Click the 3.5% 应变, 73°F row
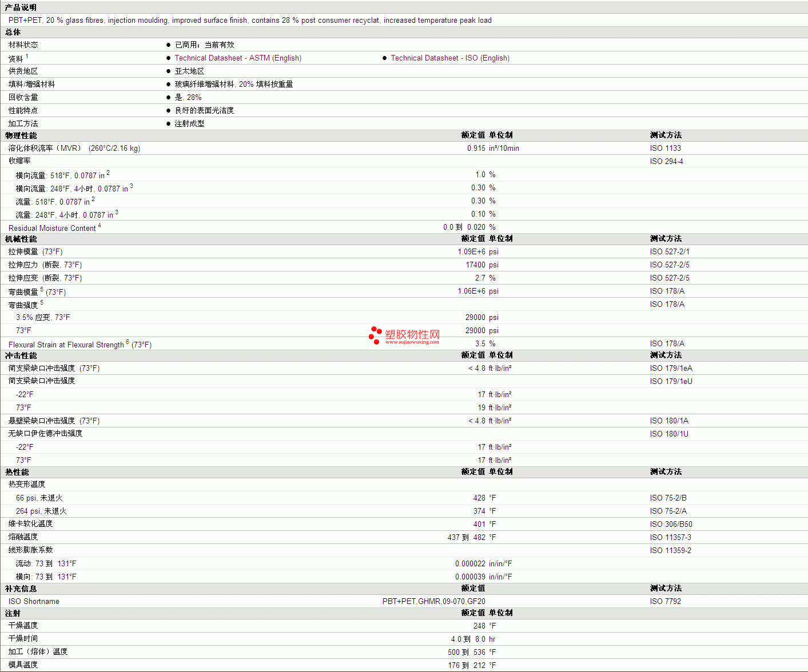The height and width of the screenshot is (672, 808). (x=43, y=317)
